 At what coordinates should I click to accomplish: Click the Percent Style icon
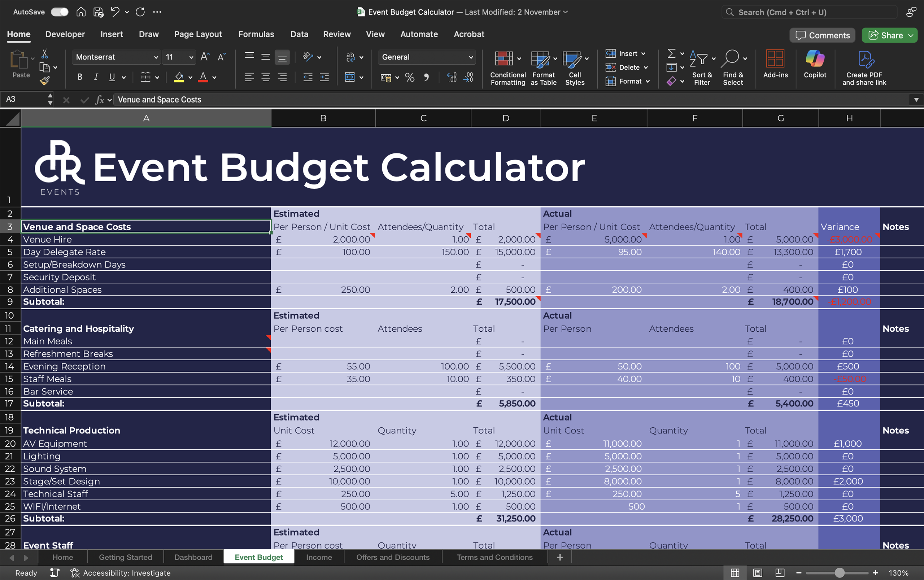click(409, 78)
